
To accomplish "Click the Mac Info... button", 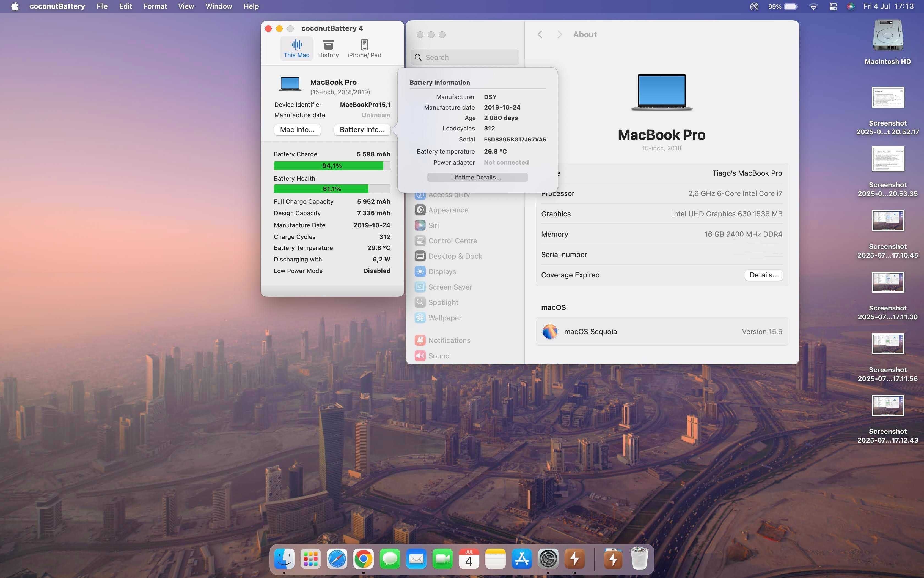I will tap(298, 130).
